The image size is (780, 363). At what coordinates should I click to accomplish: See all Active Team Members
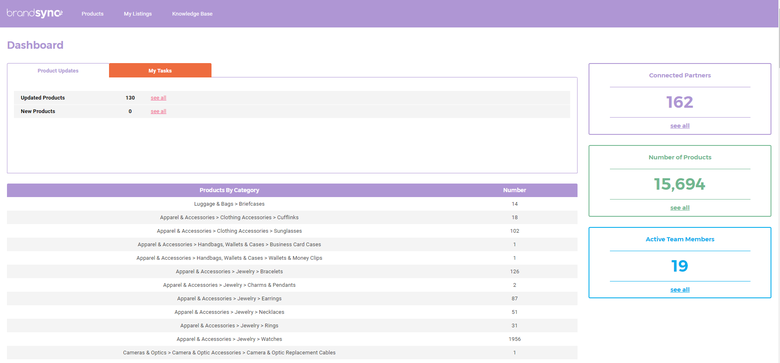pyautogui.click(x=680, y=290)
